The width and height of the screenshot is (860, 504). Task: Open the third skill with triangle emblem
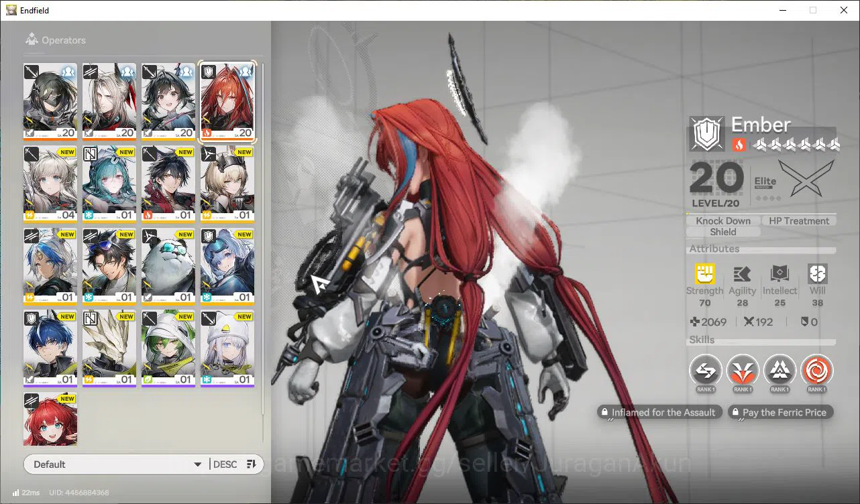[780, 370]
